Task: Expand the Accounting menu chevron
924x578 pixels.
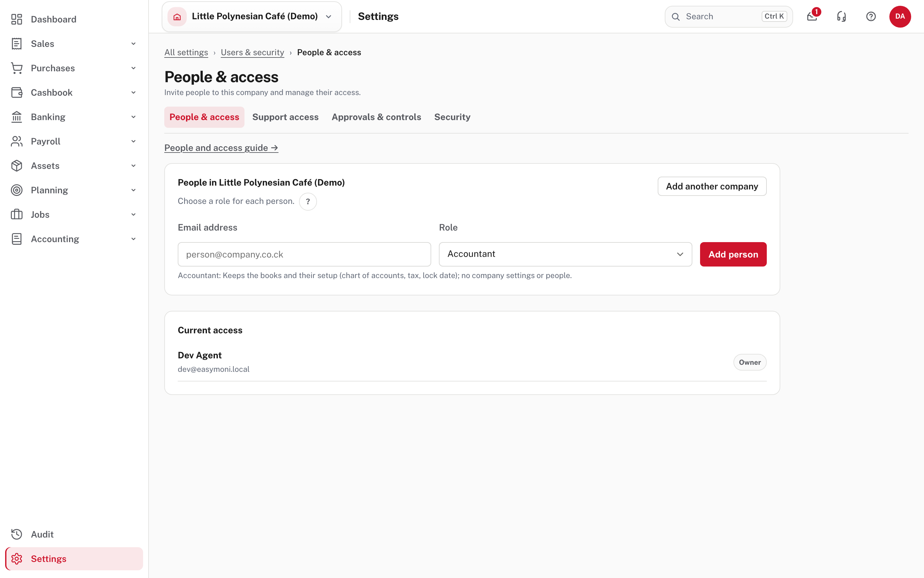Action: (x=133, y=239)
